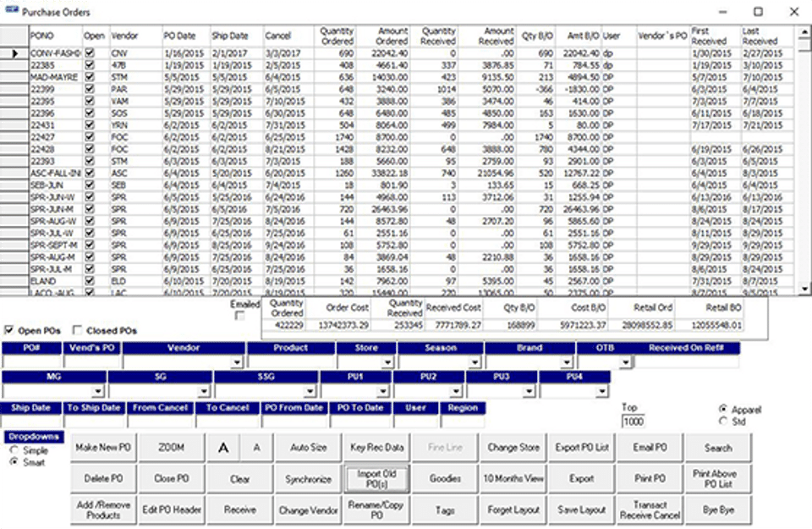Screen dimensions: 812x529
Task: Click the Tags button
Action: pos(445,510)
